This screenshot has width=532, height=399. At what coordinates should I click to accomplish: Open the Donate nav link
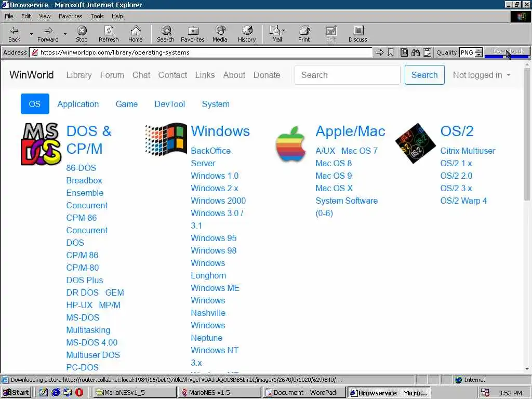click(267, 75)
